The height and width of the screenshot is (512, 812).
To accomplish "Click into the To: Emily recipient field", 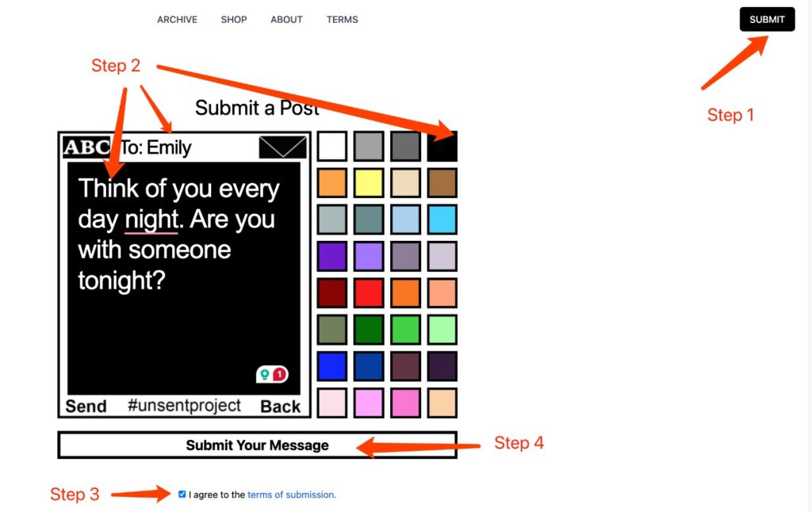I will (186, 148).
